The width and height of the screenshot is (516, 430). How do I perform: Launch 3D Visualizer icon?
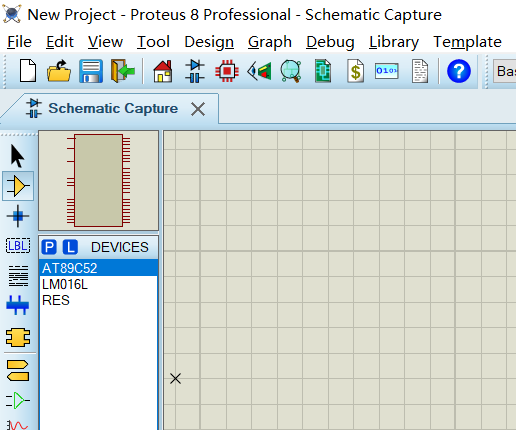click(259, 71)
